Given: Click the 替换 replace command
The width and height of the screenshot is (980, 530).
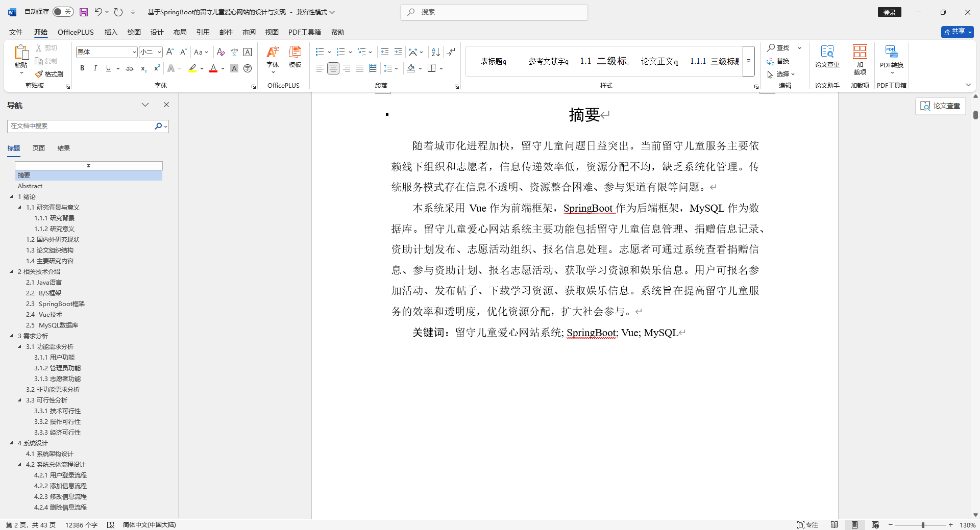Looking at the screenshot, I should click(x=782, y=61).
